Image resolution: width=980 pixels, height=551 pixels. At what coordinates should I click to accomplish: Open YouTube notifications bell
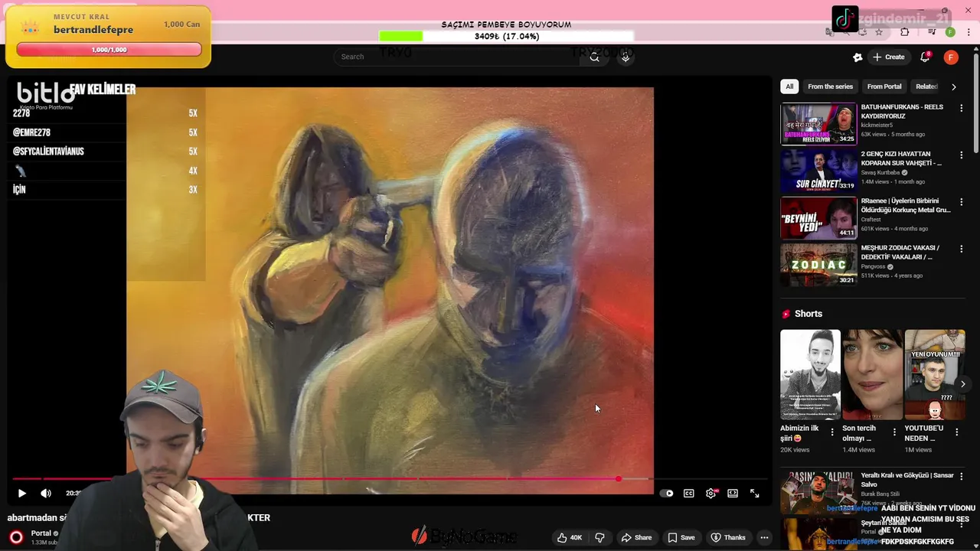[x=925, y=57]
